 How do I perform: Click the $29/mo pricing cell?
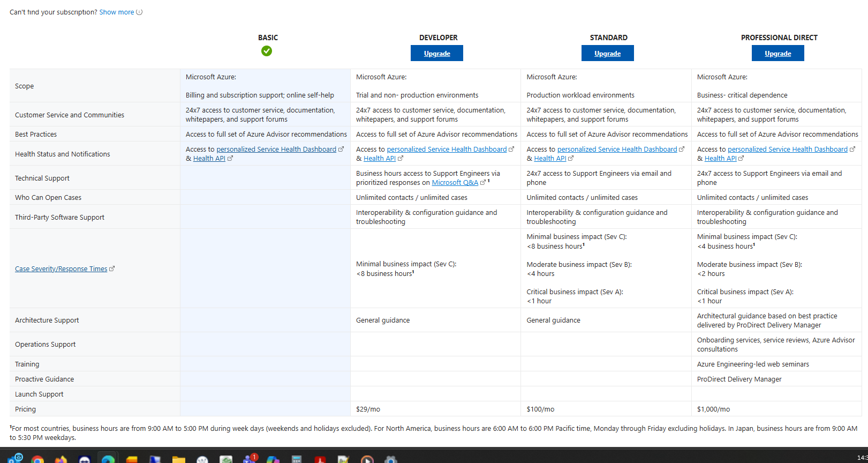[435, 409]
